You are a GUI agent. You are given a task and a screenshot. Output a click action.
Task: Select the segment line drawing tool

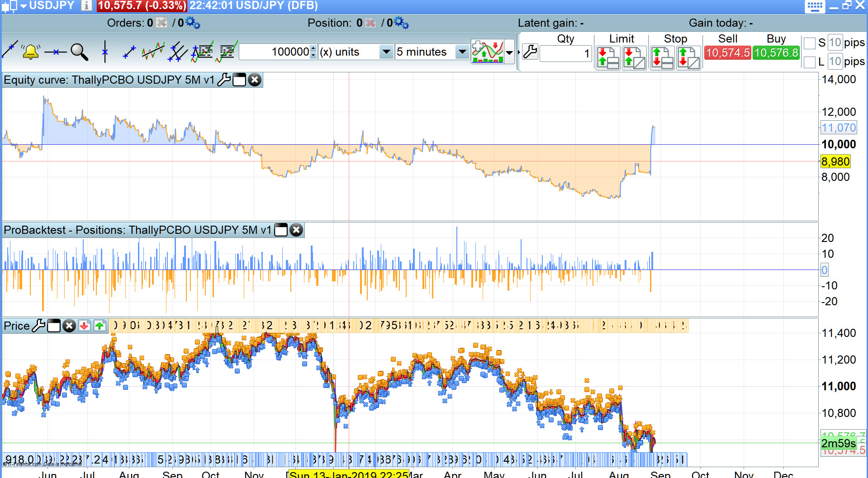[x=129, y=52]
